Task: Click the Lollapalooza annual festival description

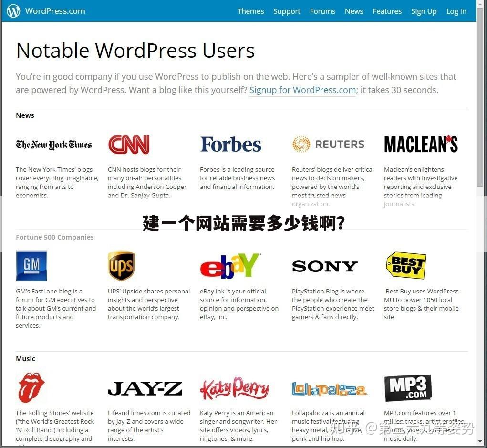Action: (x=328, y=426)
